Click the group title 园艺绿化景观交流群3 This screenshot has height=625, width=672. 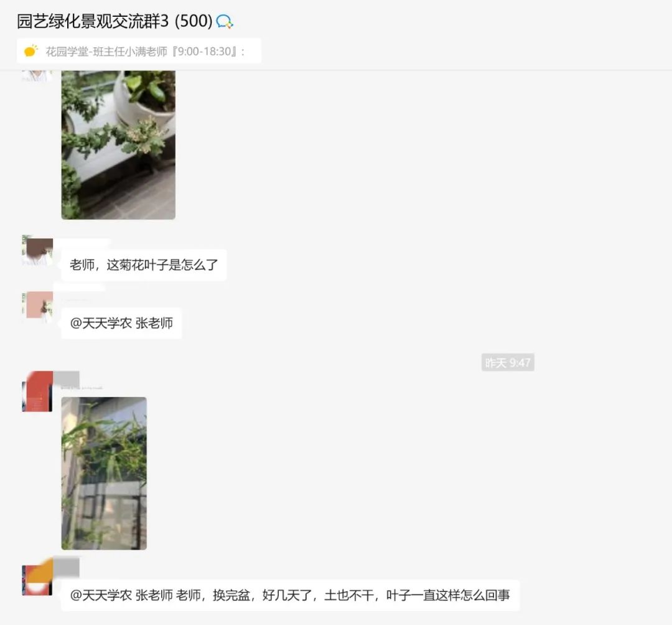click(93, 21)
